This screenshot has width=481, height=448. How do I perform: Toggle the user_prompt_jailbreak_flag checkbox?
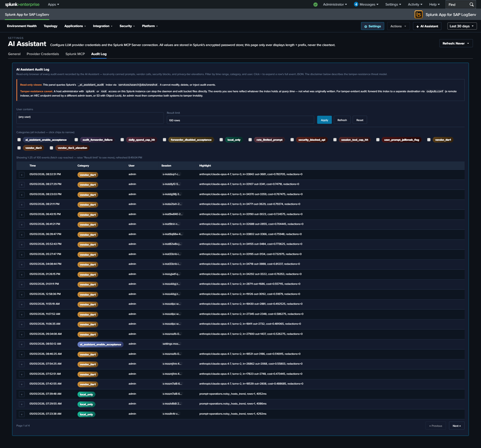click(378, 140)
